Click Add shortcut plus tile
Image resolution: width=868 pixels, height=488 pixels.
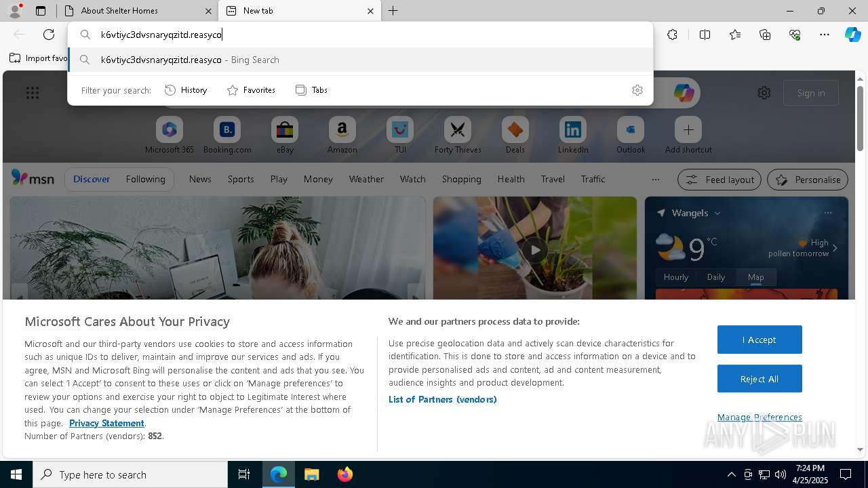(688, 136)
